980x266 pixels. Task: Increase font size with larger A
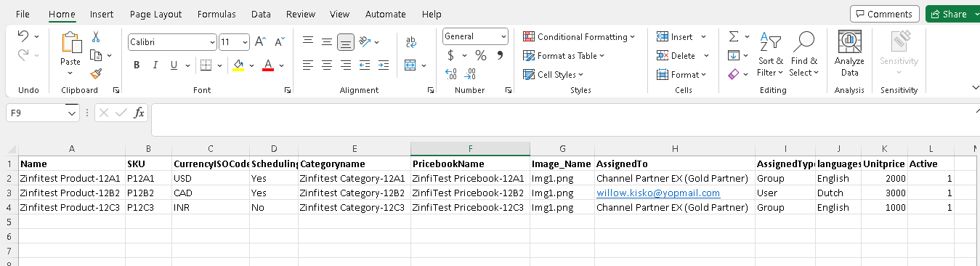click(x=260, y=42)
